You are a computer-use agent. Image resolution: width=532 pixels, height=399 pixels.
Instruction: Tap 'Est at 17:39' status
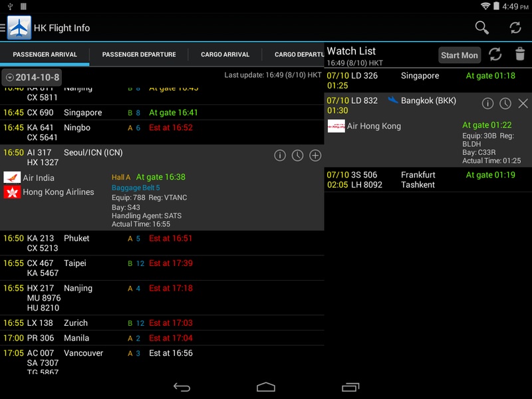pos(171,263)
